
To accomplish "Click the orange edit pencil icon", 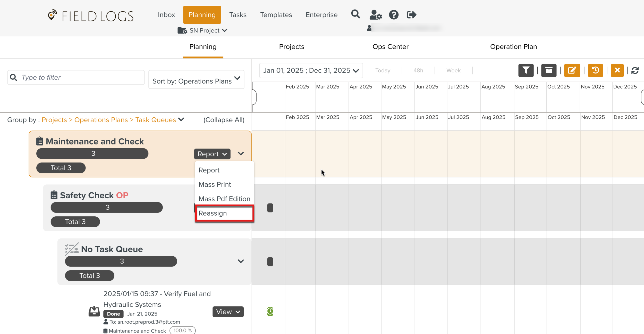I will coord(572,70).
